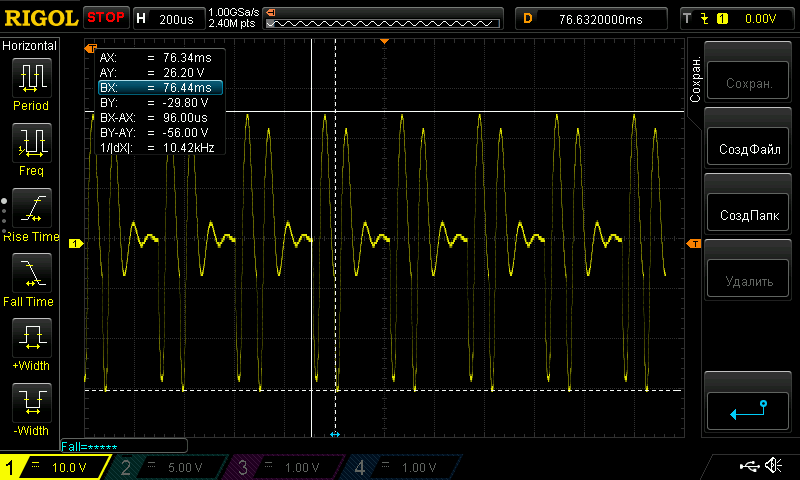The image size is (800, 480).
Task: Click the trigger level 0.00V readout
Action: click(x=760, y=19)
